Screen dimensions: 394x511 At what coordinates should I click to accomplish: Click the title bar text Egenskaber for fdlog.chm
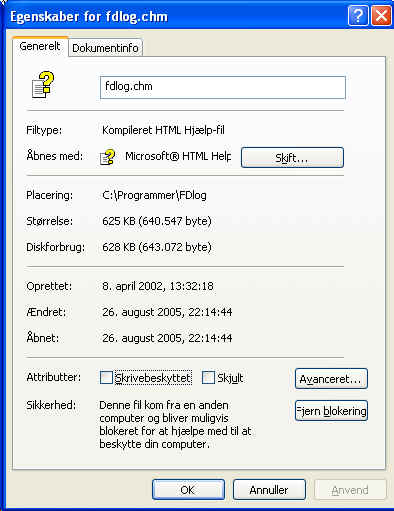[89, 16]
